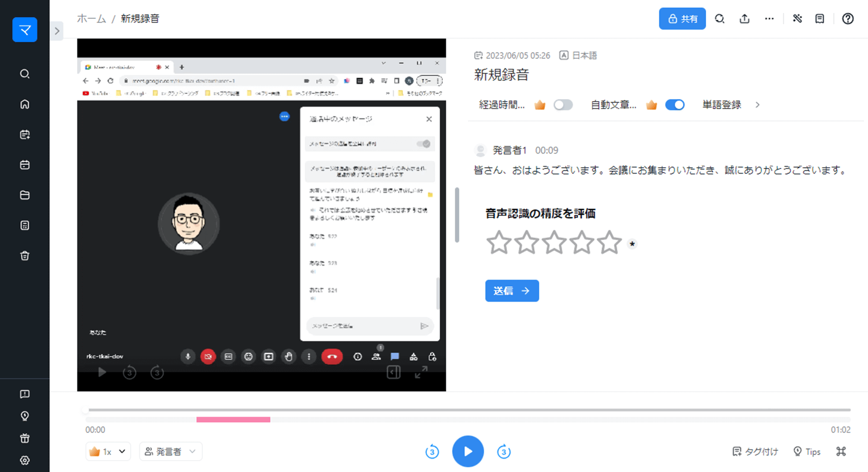Viewport: 868px width, 472px height.
Task: Export the recording via the upload icon
Action: (x=744, y=19)
